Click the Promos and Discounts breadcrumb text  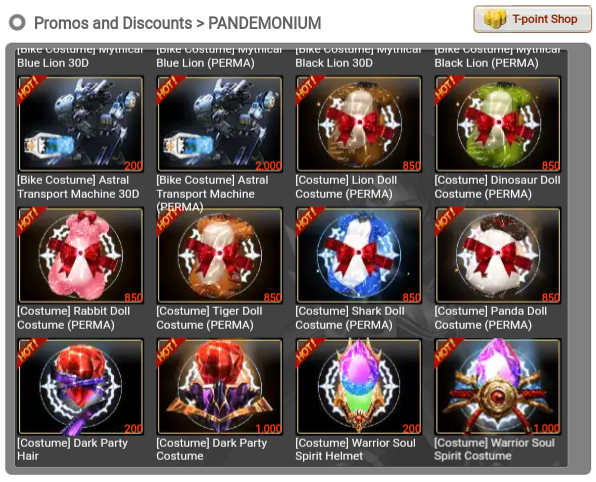click(x=113, y=23)
